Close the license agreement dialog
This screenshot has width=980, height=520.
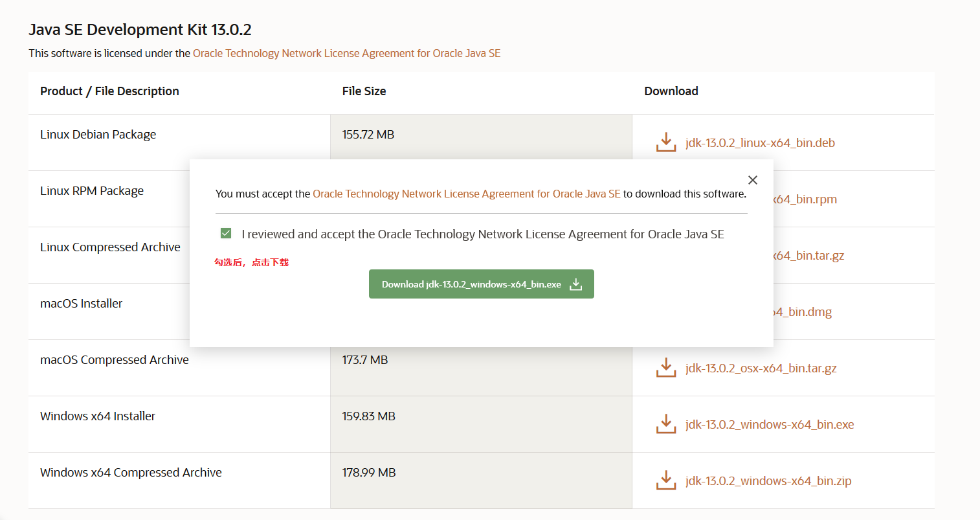coord(753,180)
